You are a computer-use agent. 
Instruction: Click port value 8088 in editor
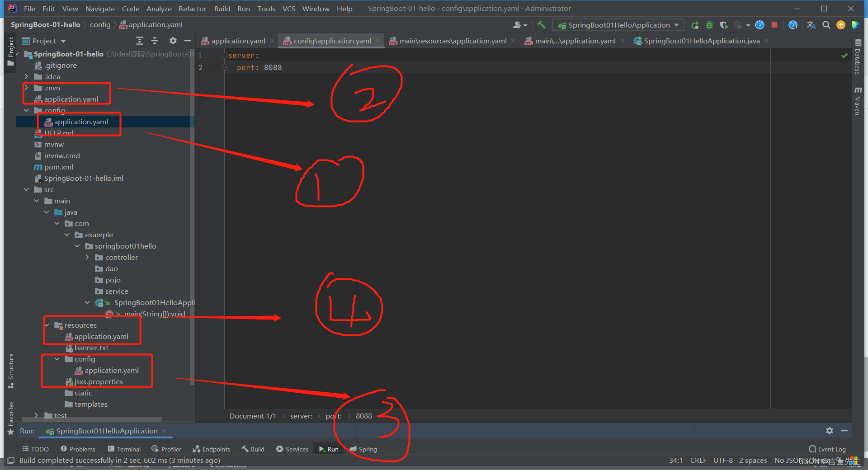click(273, 67)
